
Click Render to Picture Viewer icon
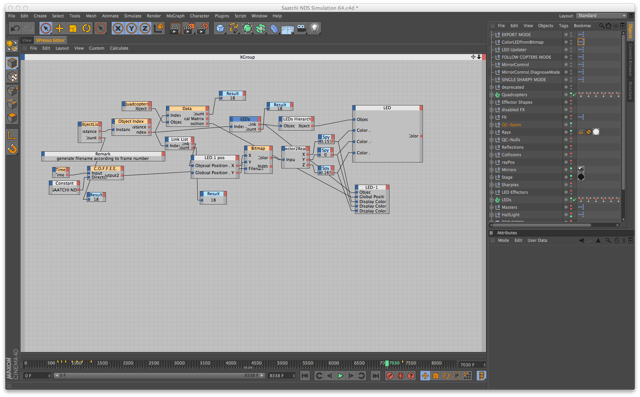pos(189,28)
